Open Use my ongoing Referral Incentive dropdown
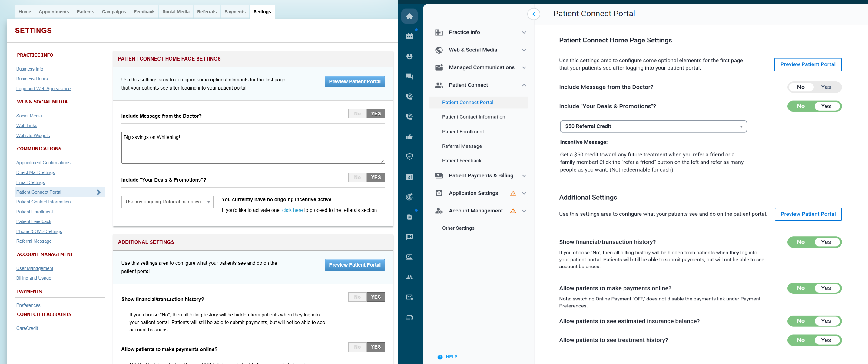This screenshot has height=364, width=868. click(x=167, y=202)
